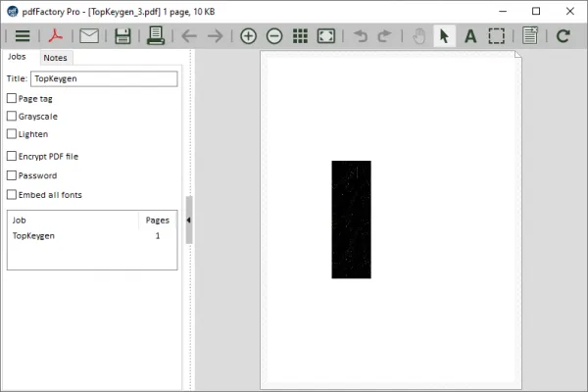Zoom out with the minus circle icon
Screen dimensions: 588x392
point(274,36)
